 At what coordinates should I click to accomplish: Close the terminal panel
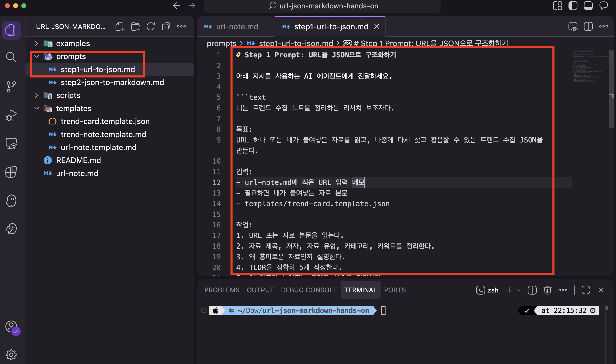click(x=601, y=290)
